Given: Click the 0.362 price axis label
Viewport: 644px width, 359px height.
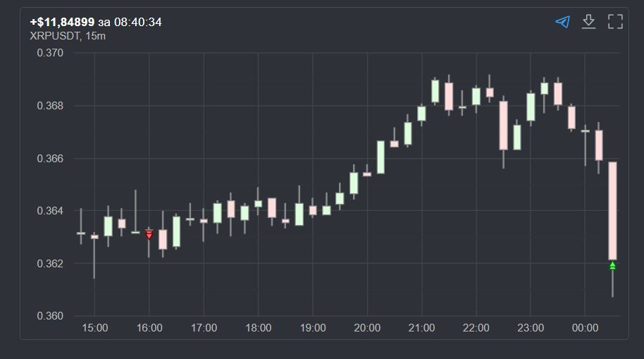Looking at the screenshot, I should click(x=50, y=264).
